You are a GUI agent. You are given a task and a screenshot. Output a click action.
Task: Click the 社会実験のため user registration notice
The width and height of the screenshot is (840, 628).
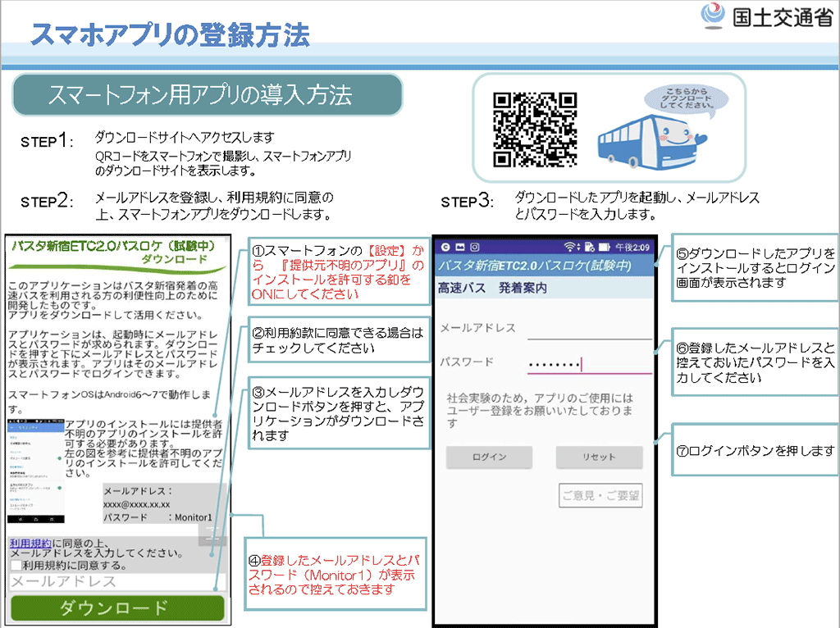click(540, 411)
